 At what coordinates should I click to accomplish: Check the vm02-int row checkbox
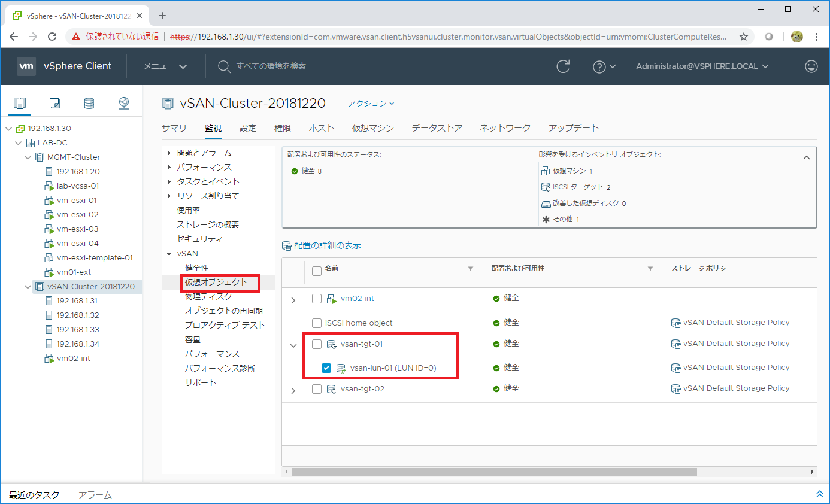pyautogui.click(x=317, y=299)
